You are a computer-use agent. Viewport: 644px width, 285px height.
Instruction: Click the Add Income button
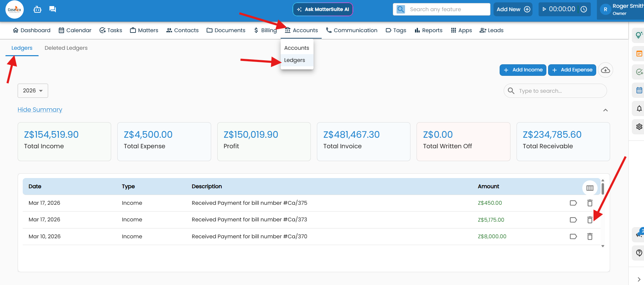(x=523, y=70)
